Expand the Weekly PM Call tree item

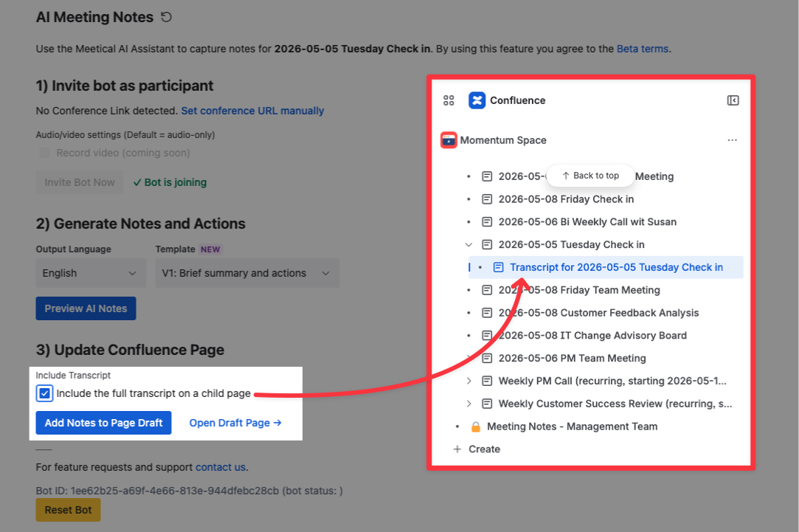click(x=468, y=381)
